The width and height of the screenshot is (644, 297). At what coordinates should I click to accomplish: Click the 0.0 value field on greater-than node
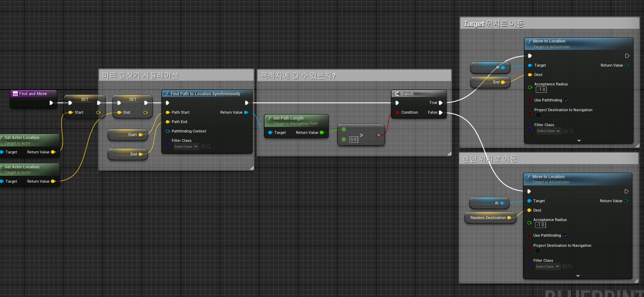click(x=353, y=139)
